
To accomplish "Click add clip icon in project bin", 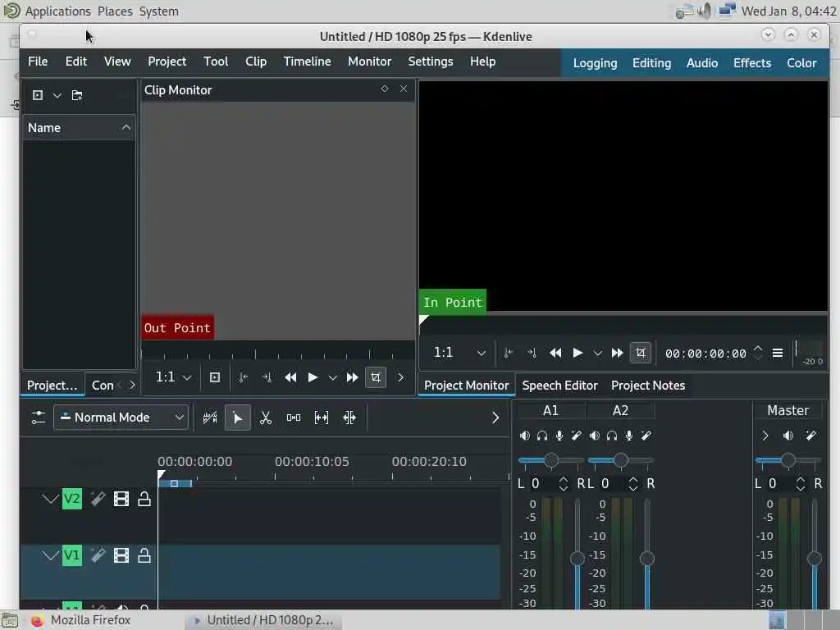I will [x=38, y=95].
